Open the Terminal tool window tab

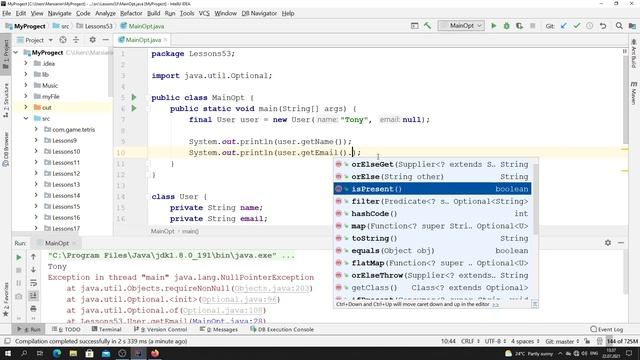point(107,329)
